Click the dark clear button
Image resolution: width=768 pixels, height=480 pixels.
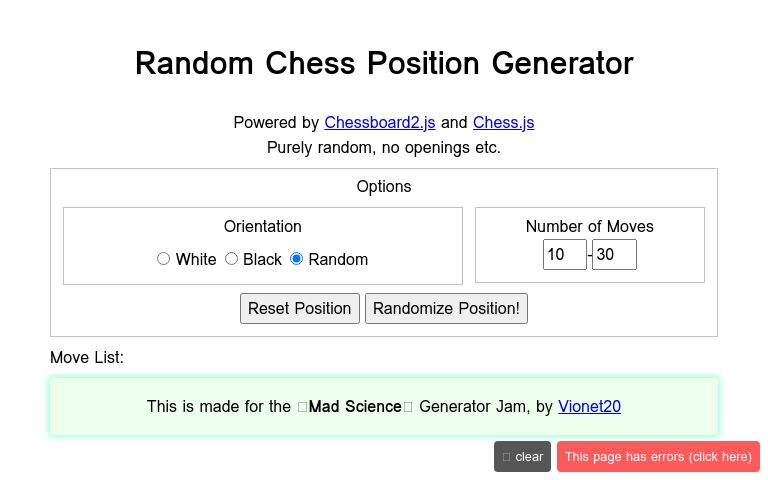point(522,457)
